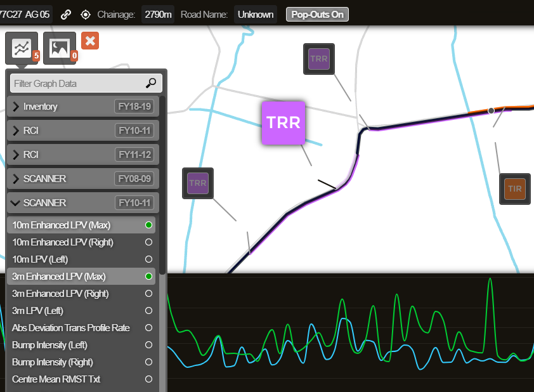Open the graph data panel icon
The image size is (534, 392).
pyautogui.click(x=22, y=48)
